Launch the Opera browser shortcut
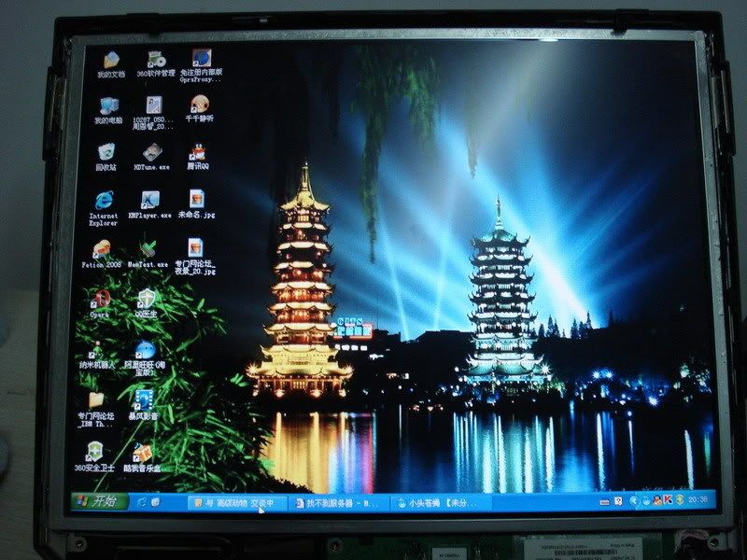747x560 pixels. [x=98, y=299]
